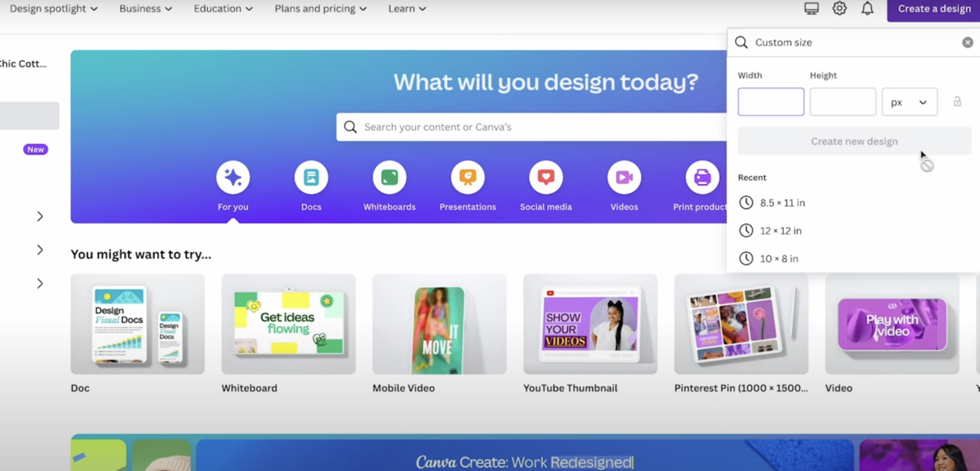Click the For you sparkle icon

(x=233, y=177)
